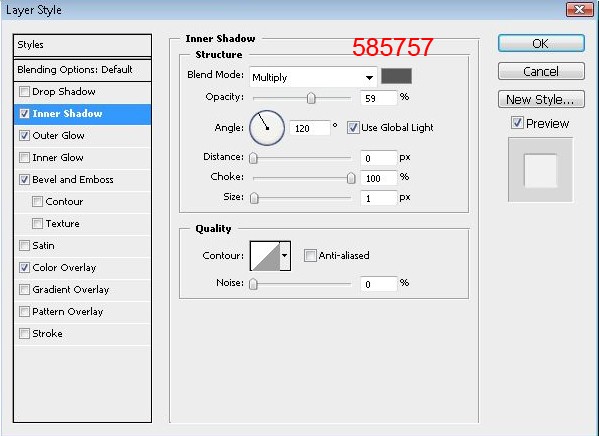Click the Angle dial control

[x=267, y=128]
